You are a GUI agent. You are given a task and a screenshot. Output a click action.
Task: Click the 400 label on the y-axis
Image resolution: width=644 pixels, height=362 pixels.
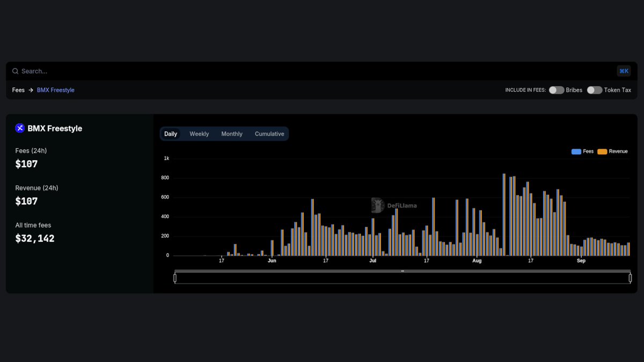click(165, 217)
